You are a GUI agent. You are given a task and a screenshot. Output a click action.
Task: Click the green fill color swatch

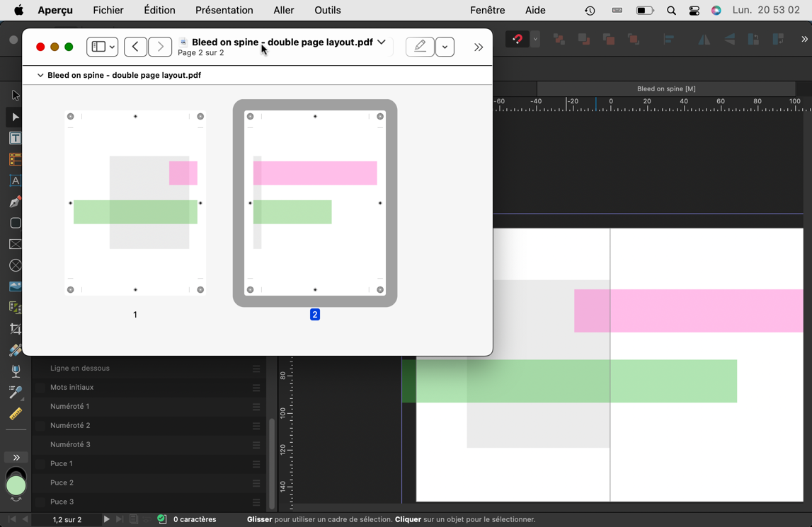(x=16, y=486)
